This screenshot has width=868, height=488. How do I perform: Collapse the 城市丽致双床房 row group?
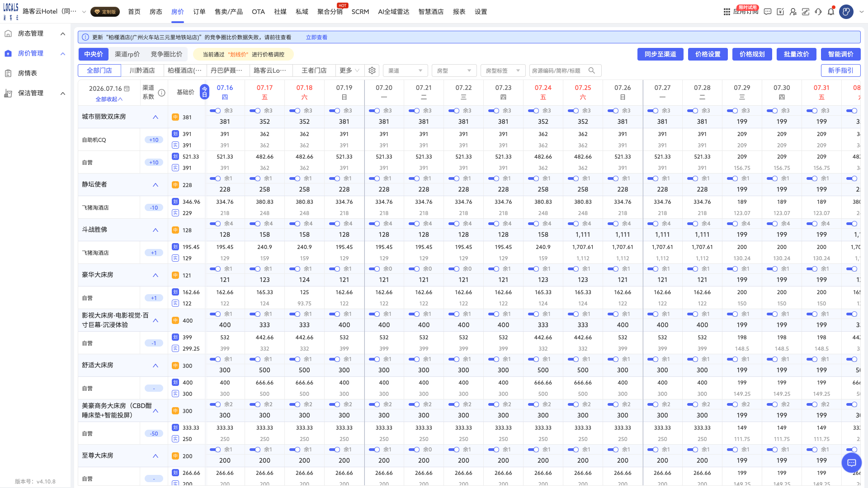(x=156, y=117)
